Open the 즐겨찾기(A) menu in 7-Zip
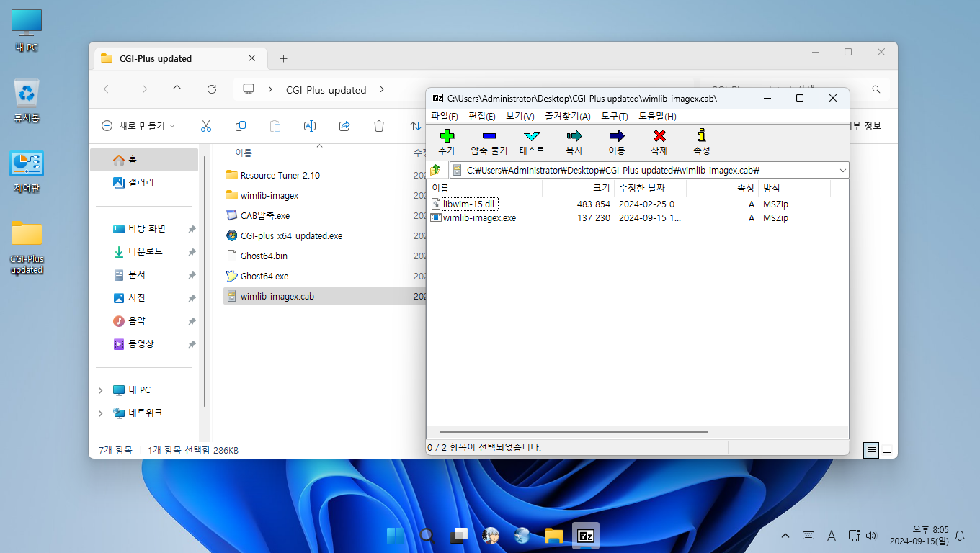The image size is (980, 553). click(x=568, y=116)
